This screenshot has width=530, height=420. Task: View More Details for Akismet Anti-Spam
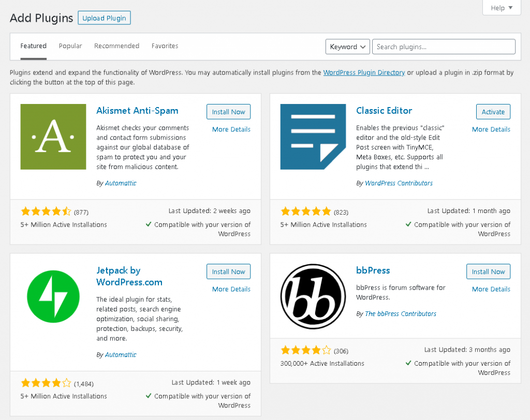(x=231, y=129)
